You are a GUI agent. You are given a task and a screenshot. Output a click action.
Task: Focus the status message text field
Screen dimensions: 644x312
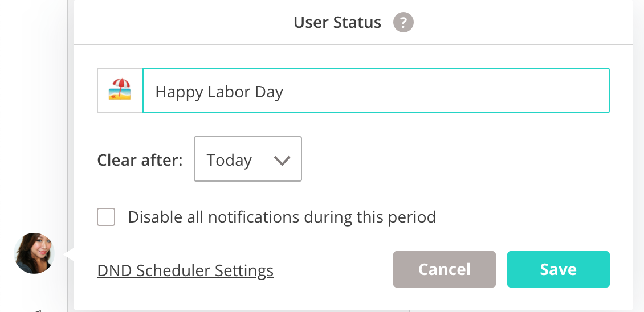point(376,91)
